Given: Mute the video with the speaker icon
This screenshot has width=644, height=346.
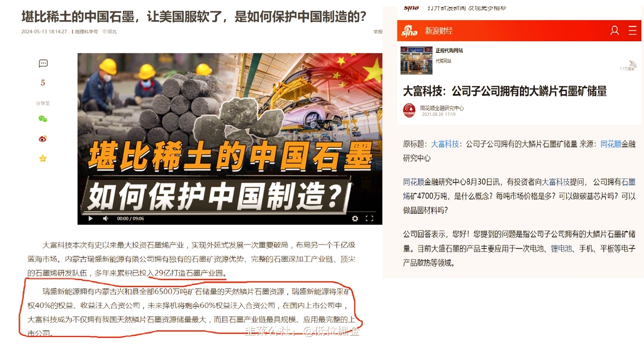Looking at the screenshot, I should pyautogui.click(x=106, y=218).
